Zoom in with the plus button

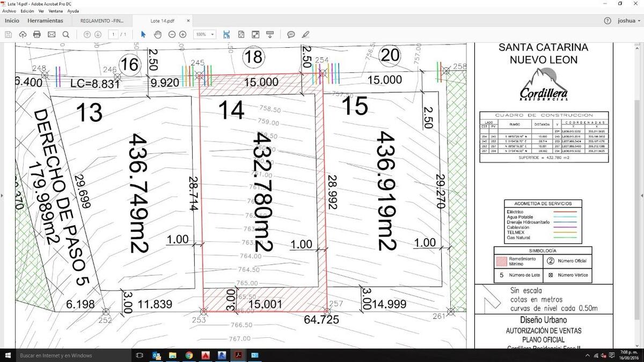[x=183, y=34]
